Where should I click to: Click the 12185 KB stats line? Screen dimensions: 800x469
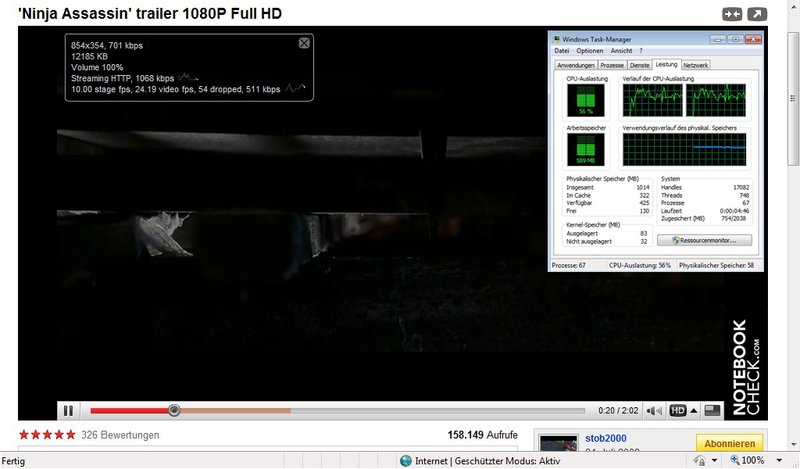tap(89, 56)
